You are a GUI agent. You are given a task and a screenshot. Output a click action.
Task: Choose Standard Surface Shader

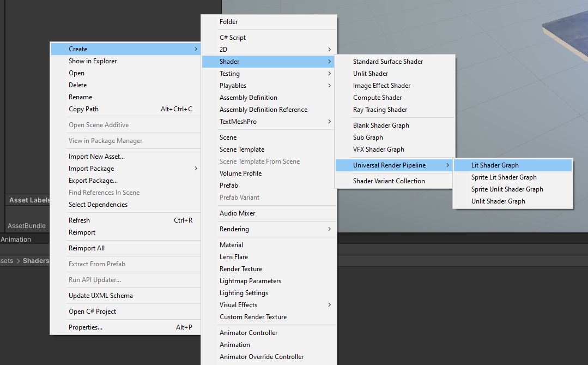388,61
